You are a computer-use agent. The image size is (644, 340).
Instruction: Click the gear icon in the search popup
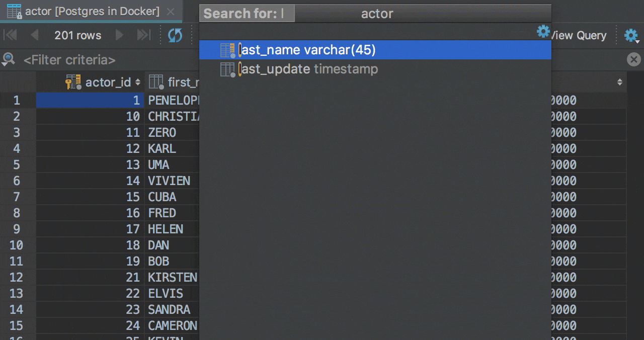(x=543, y=32)
